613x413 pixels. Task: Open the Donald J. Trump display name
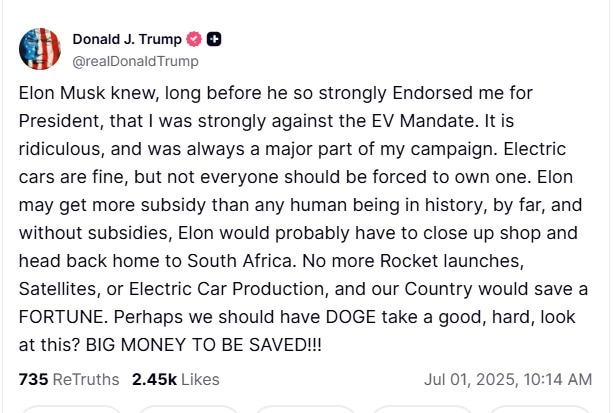[127, 40]
